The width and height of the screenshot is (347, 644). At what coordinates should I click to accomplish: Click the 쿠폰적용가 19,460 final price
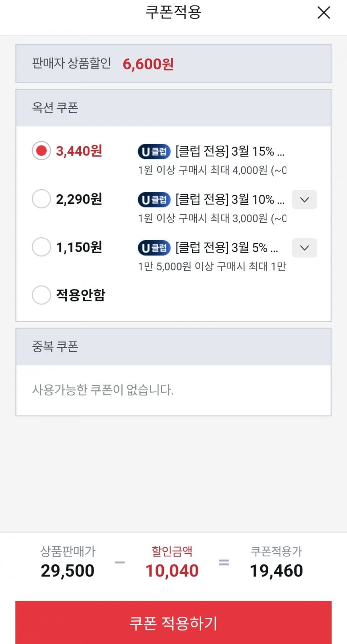tap(276, 570)
